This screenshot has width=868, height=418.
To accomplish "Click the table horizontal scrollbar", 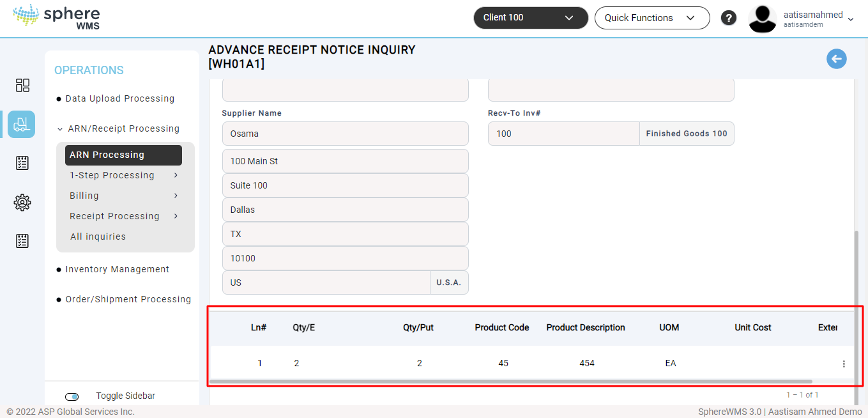I will (511, 382).
